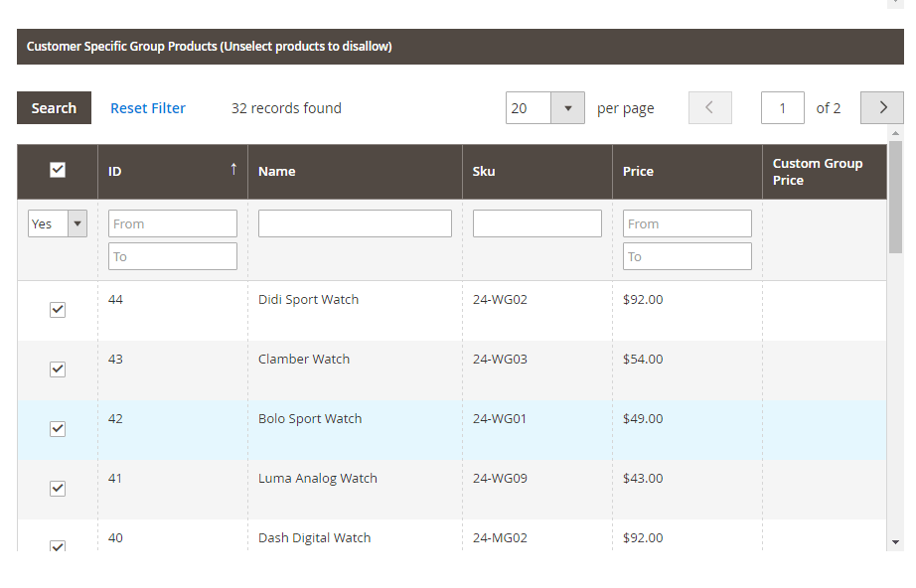Sort by Name column header
This screenshot has height=588, width=916.
[x=277, y=171]
